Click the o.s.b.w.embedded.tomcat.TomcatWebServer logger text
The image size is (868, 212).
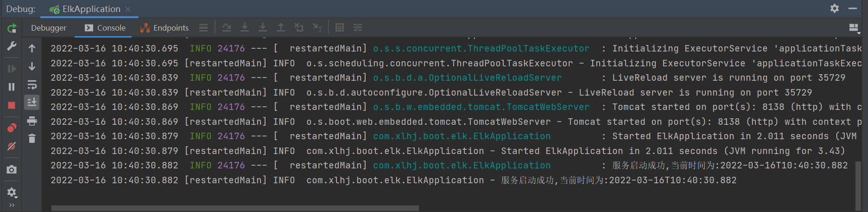(482, 107)
